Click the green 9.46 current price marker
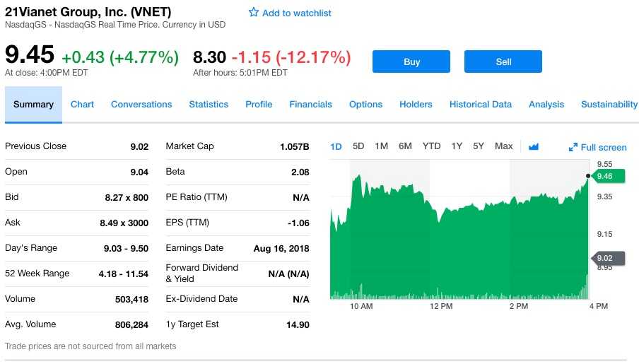Screen dimensions: 639x364 click(x=607, y=176)
